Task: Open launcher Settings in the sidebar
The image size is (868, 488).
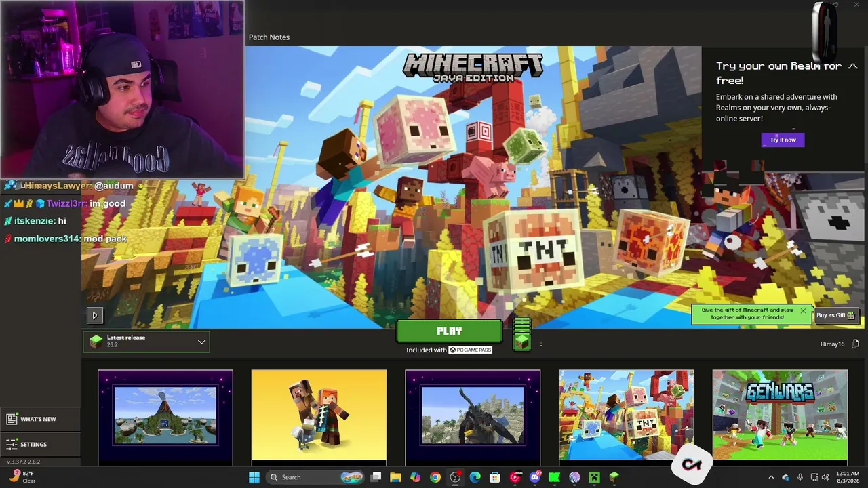Action: (x=40, y=444)
